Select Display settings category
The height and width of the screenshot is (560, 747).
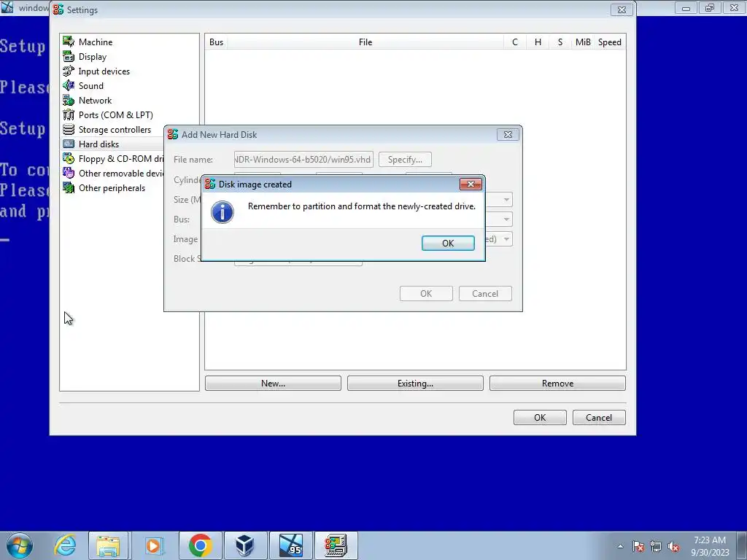(93, 57)
